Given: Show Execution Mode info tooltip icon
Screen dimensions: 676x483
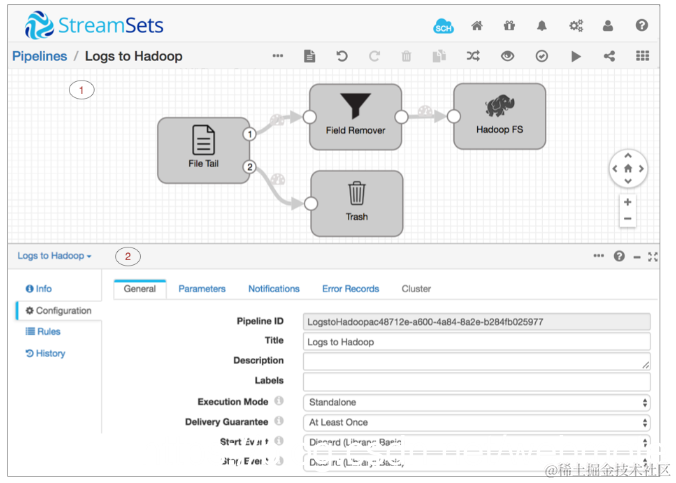Looking at the screenshot, I should tap(279, 401).
